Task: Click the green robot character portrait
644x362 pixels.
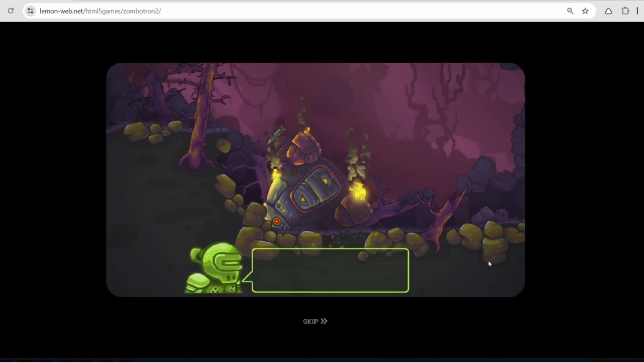Action: 215,268
